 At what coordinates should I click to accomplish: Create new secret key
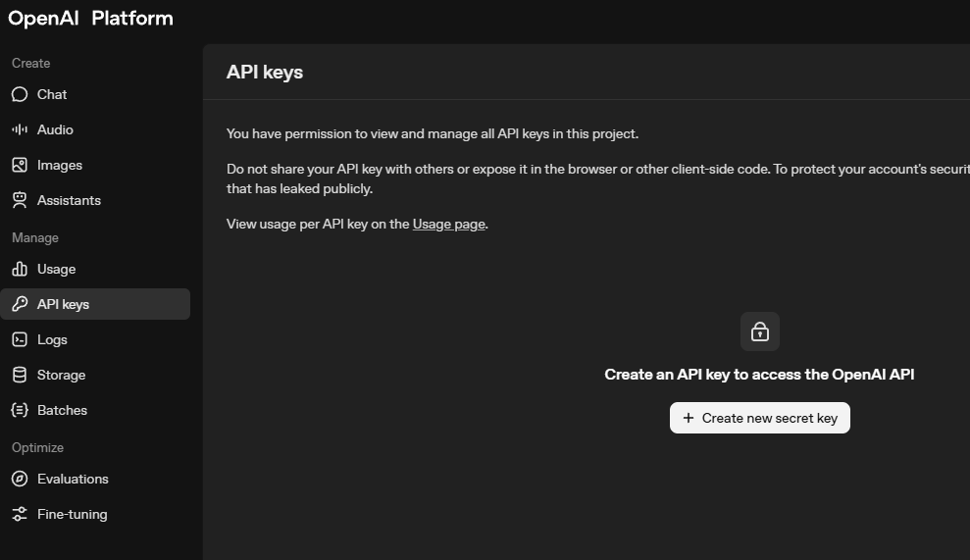point(760,419)
